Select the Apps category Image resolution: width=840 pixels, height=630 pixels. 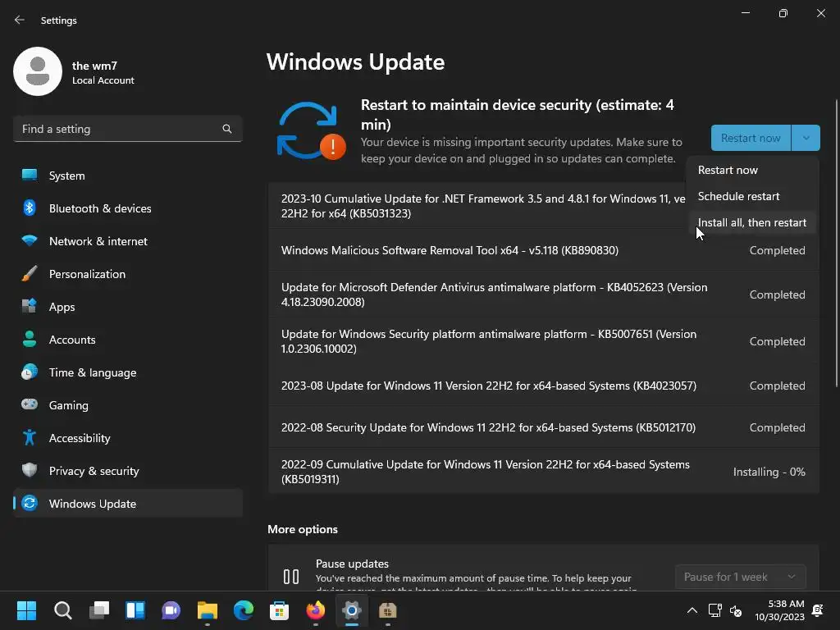[127, 307]
